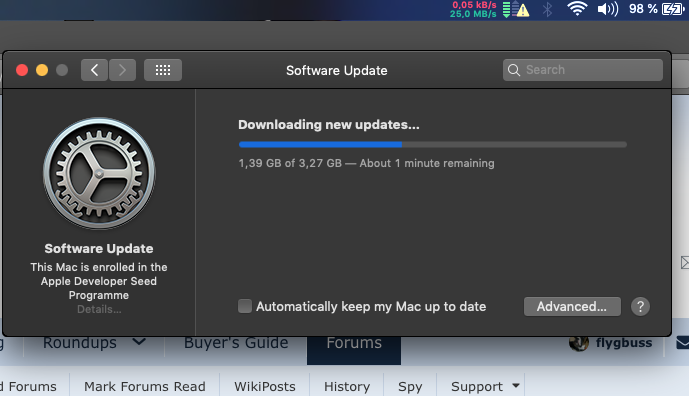Click the Software Update gear icon
Viewport: 689px width, 396px height.
[99, 173]
